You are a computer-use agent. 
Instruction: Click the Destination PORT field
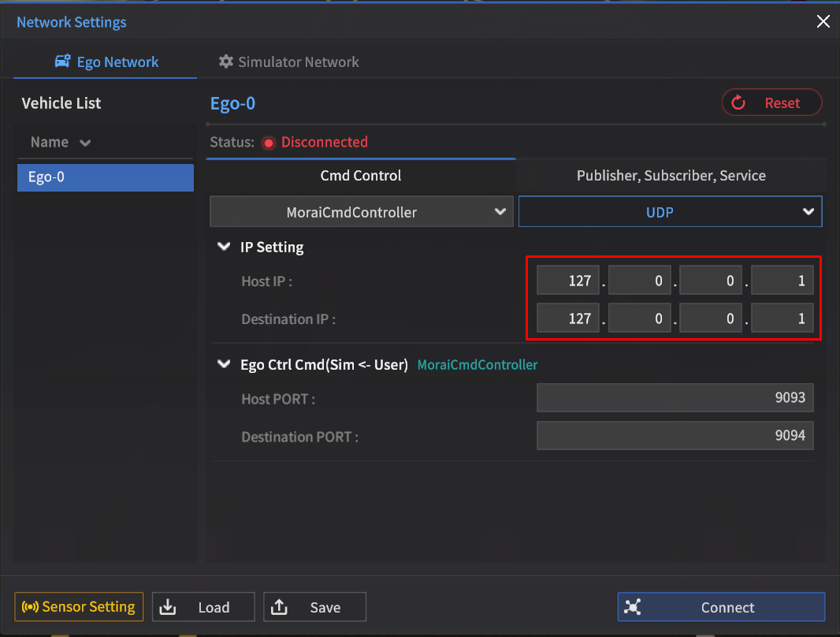[675, 435]
